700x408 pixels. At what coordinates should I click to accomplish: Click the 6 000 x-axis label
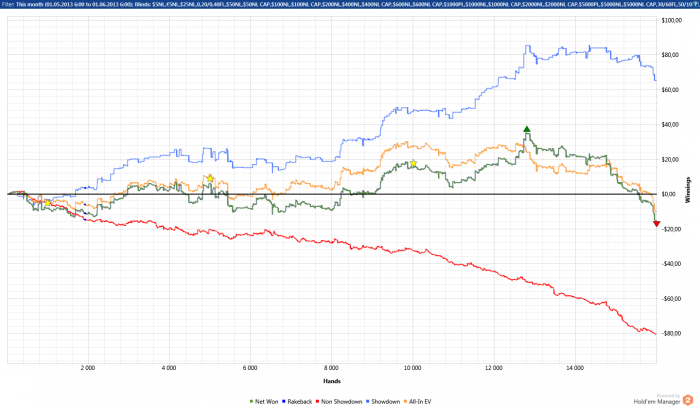coord(250,368)
